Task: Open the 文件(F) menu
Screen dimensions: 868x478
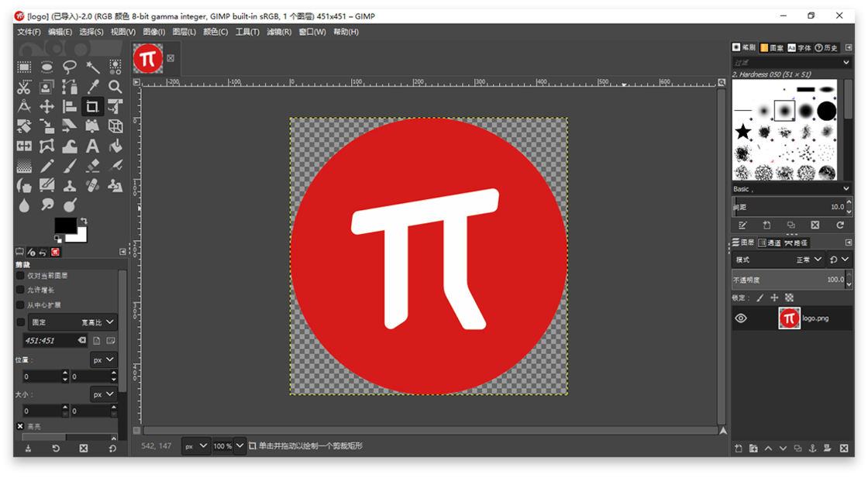Action: (x=29, y=32)
